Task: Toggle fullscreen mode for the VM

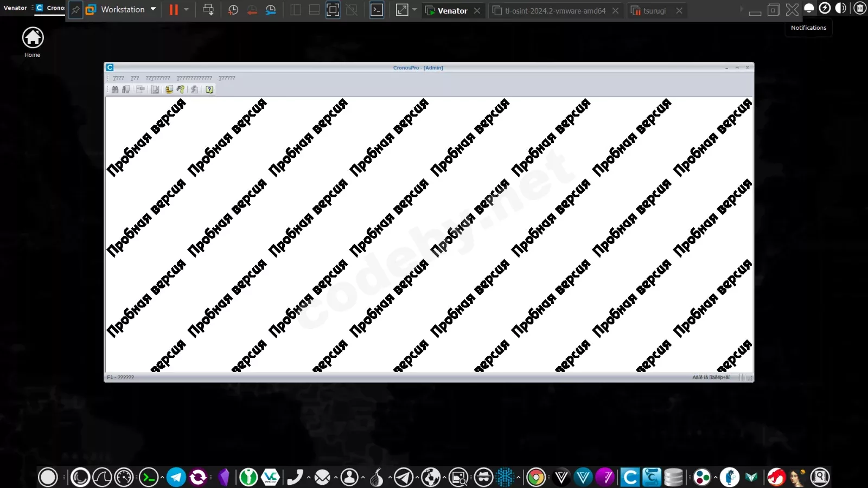Action: pyautogui.click(x=402, y=9)
